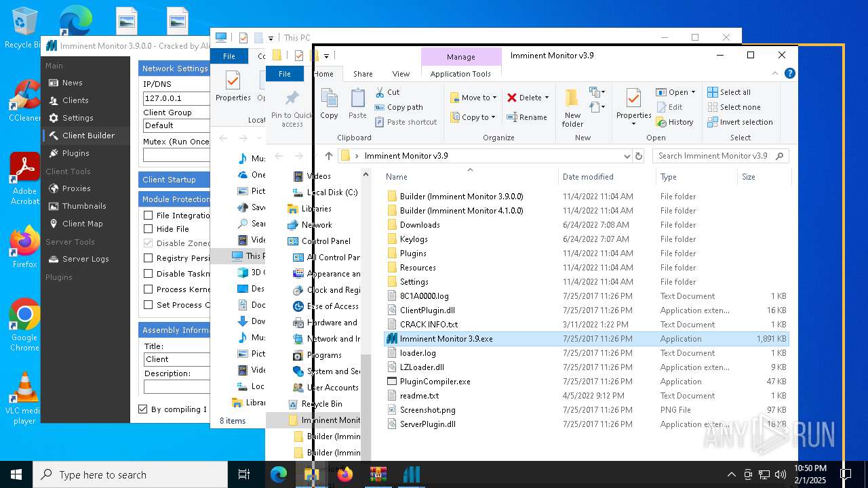The image size is (868, 488).
Task: Toggle Disable Taskmanager checkbox
Action: [148, 274]
